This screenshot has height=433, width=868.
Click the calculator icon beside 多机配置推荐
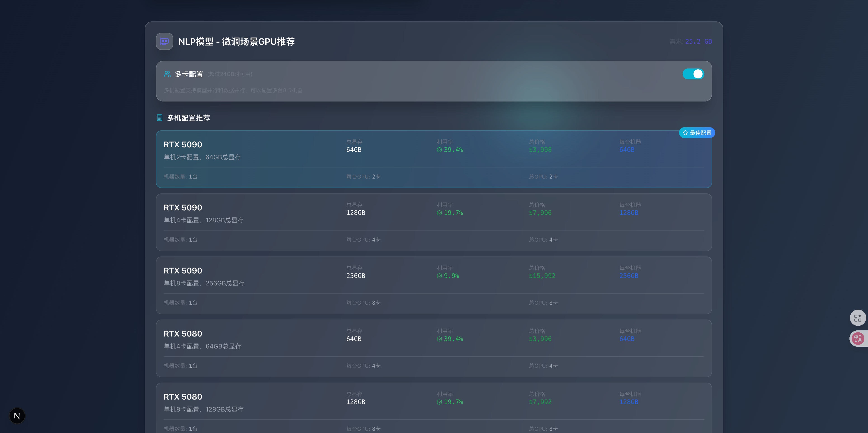[160, 118]
